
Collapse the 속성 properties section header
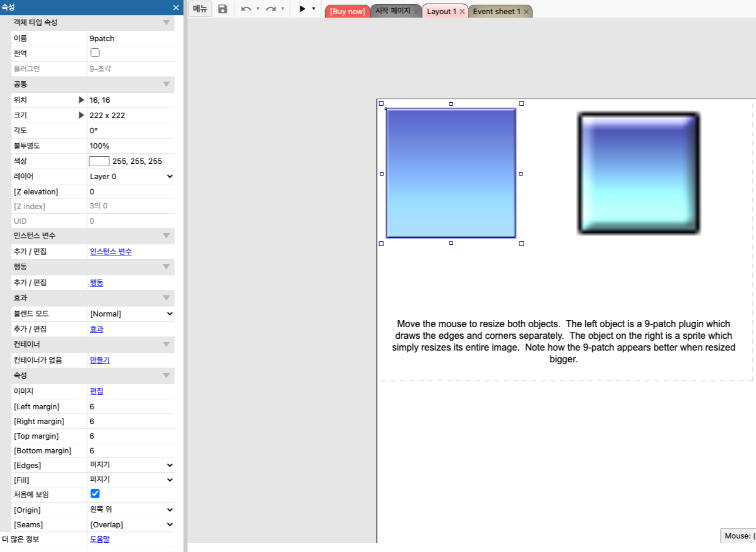(x=166, y=375)
